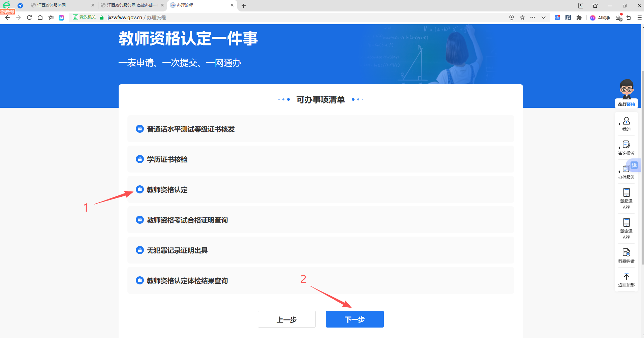This screenshot has height=339, width=644.
Task: Click the 上一步 previous step button
Action: [286, 319]
